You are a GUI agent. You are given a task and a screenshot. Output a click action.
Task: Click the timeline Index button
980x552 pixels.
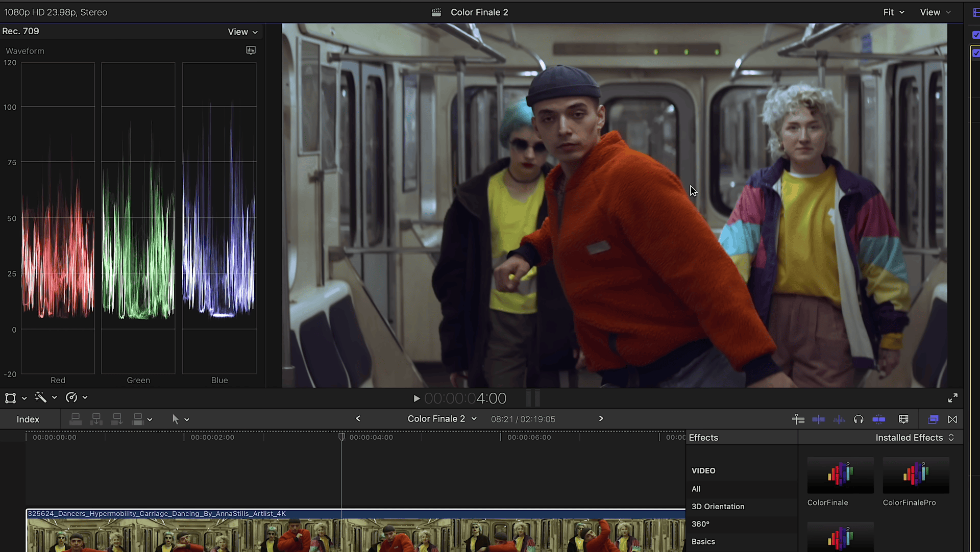(28, 419)
